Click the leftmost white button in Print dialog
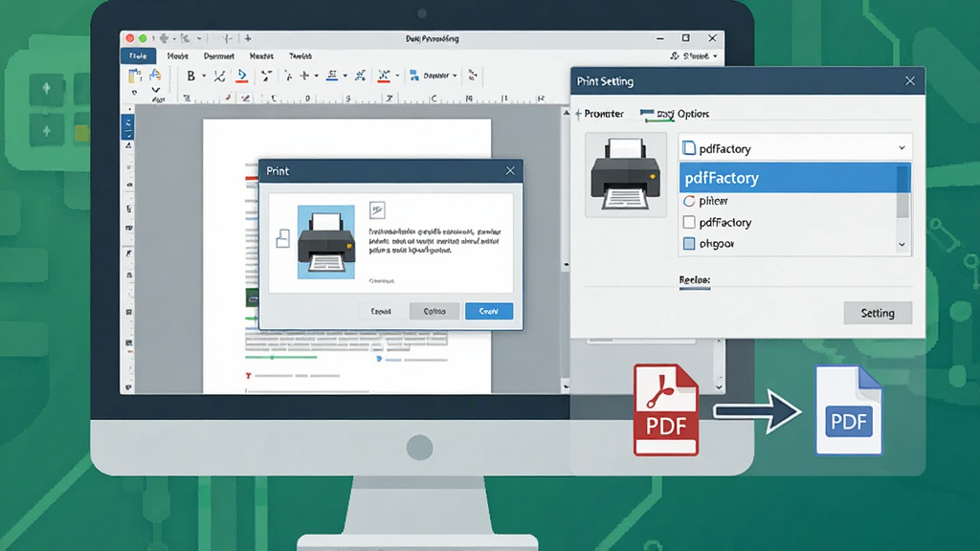 381,311
